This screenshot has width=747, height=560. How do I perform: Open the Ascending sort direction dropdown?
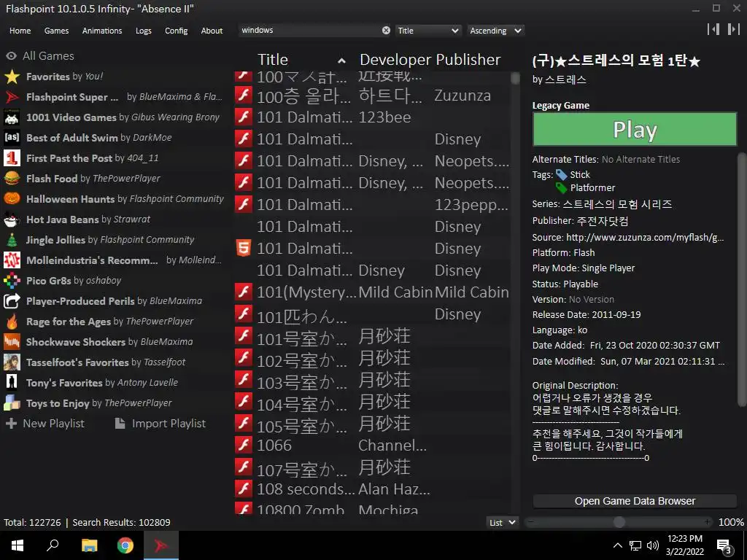click(x=495, y=31)
